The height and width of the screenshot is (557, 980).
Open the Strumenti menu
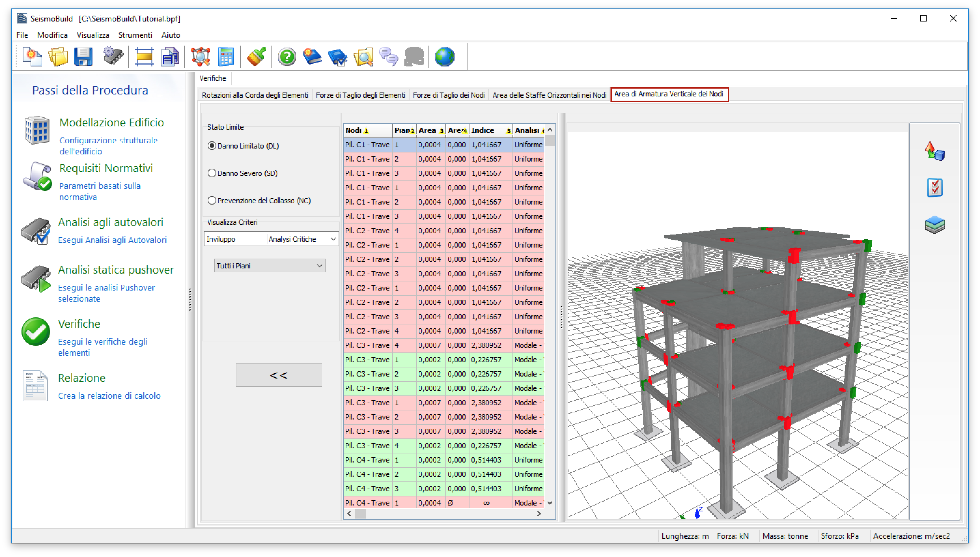pos(135,35)
